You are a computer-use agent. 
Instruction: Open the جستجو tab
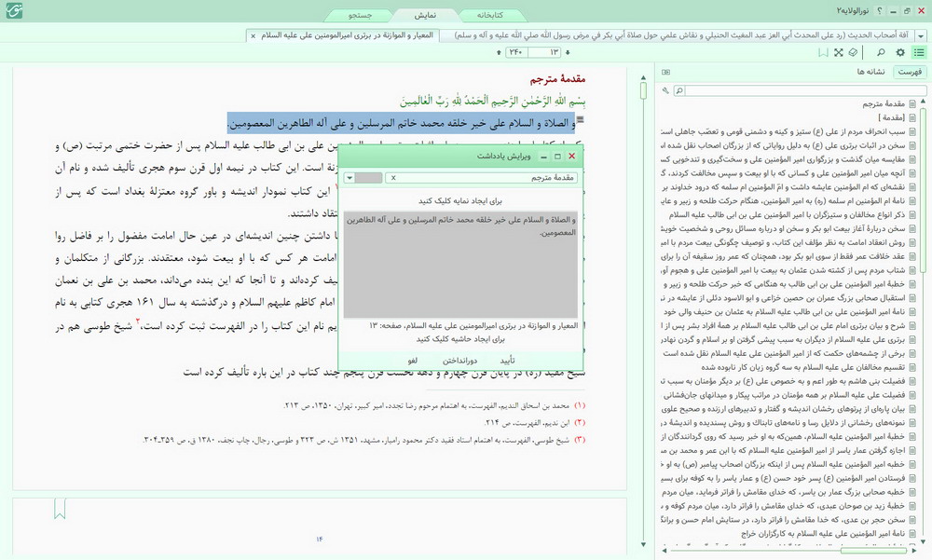[360, 15]
